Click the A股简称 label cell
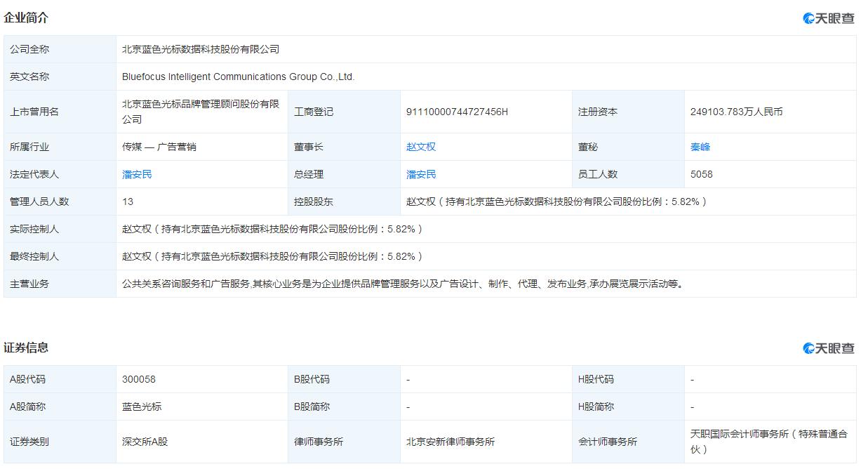868x469 pixels. [x=60, y=407]
